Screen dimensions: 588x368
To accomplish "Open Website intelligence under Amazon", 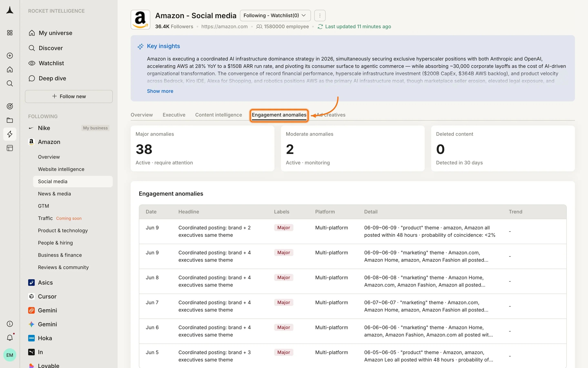I will point(61,169).
